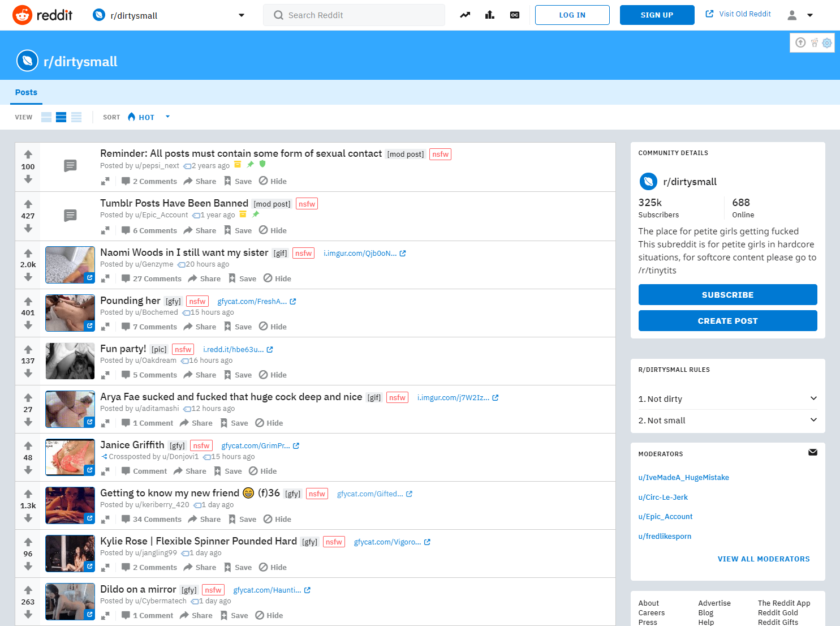Open the Tumblr Posts Have Been Banned title
This screenshot has width=840, height=626.
(x=174, y=203)
